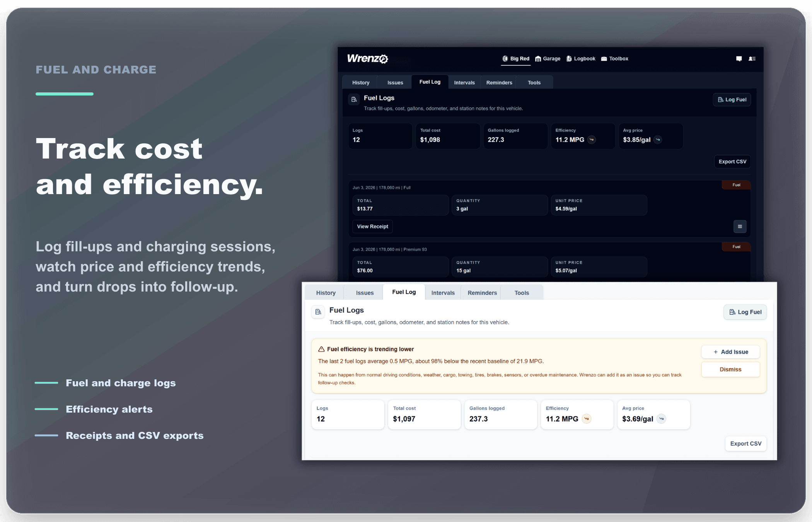Click Export CSV in dark window
Screen dimensions: 812x522
pos(732,162)
